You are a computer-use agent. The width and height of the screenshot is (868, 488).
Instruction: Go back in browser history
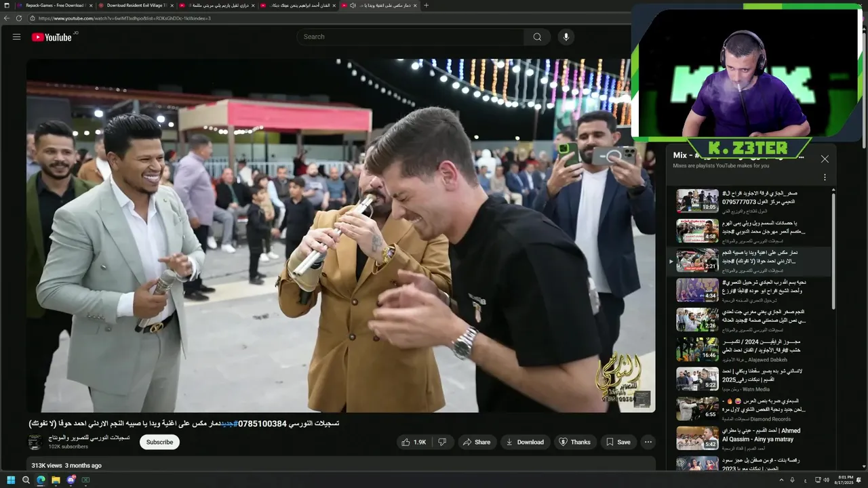[7, 18]
